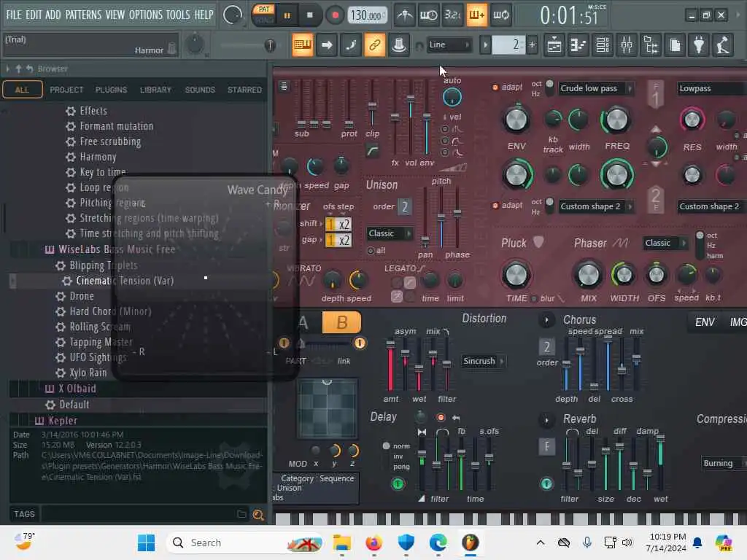Viewport: 747px width, 560px height.
Task: Open the first Custom shape 2 dropdown
Action: point(595,206)
